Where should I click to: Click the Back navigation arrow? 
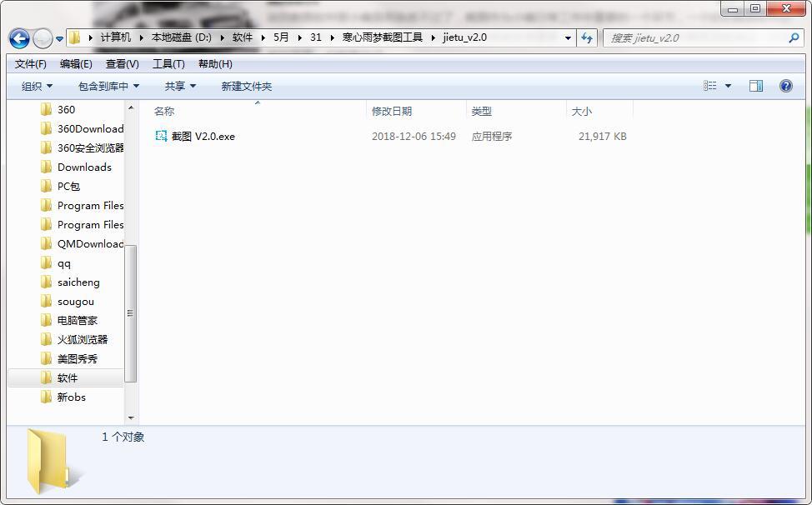[19, 38]
